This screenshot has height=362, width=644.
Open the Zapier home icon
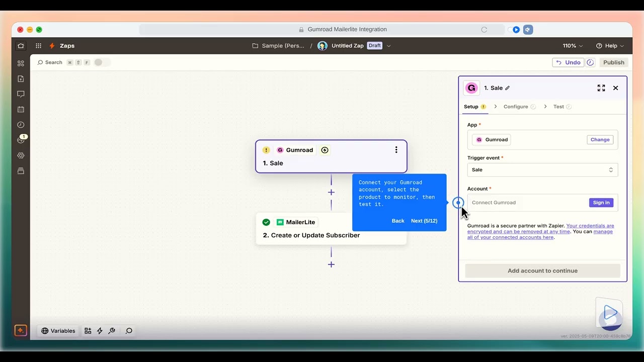(x=21, y=46)
